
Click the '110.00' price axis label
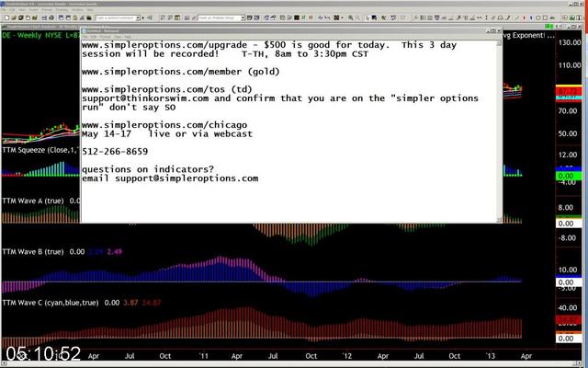pyautogui.click(x=570, y=65)
